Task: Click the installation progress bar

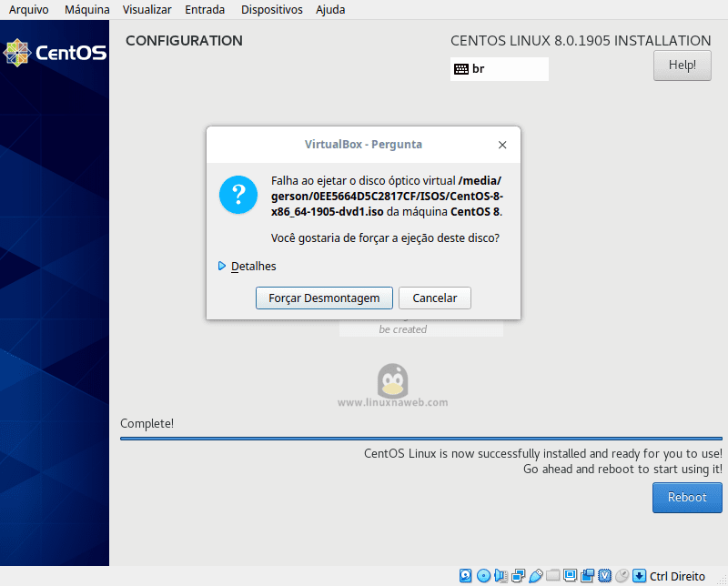Action: click(x=421, y=438)
